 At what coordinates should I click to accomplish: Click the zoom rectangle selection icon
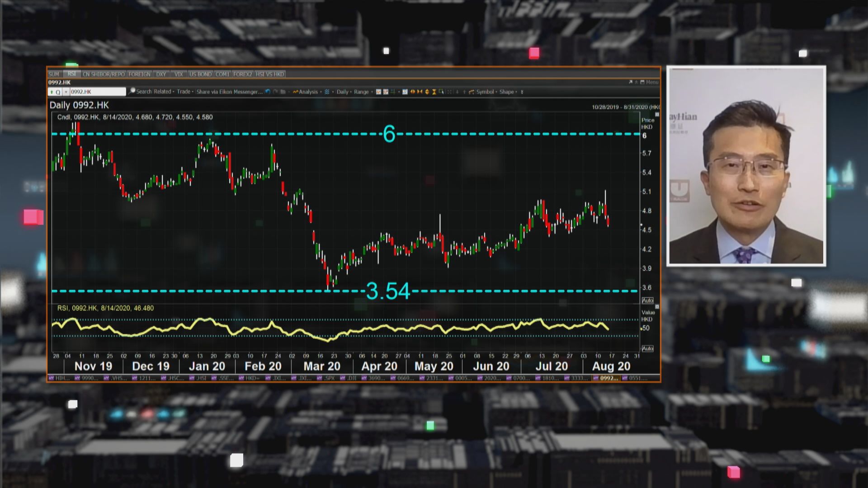point(441,92)
